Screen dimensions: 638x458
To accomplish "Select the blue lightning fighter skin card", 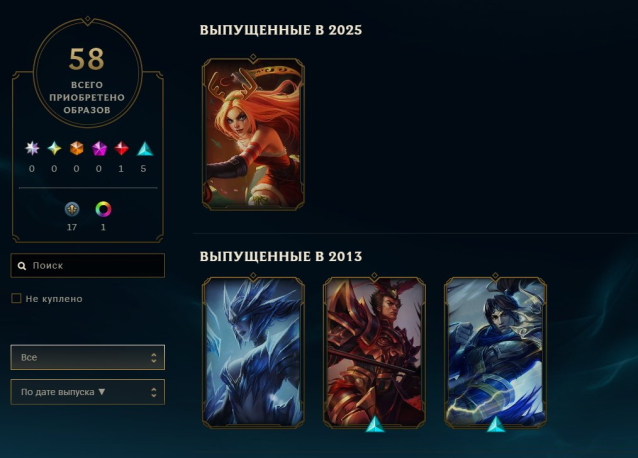I will tap(495, 352).
